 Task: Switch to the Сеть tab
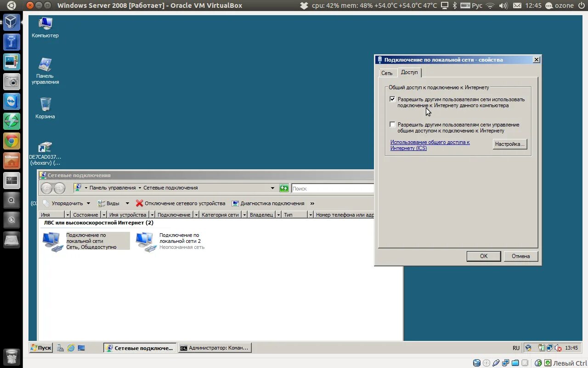coord(387,73)
